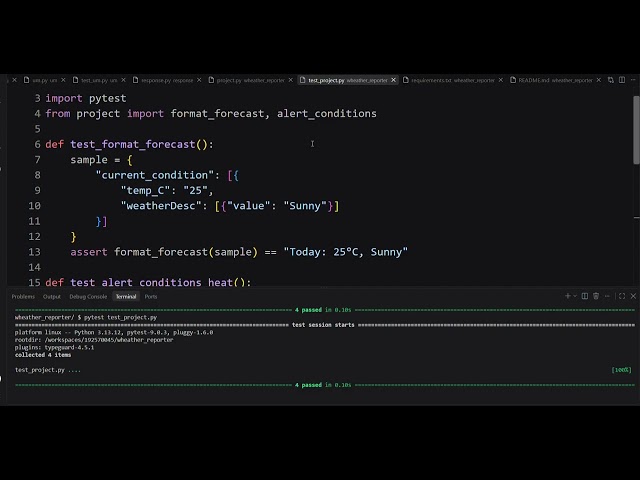Switch to the Problems panel tab
Viewport: 640px width, 480px height.
tap(23, 296)
